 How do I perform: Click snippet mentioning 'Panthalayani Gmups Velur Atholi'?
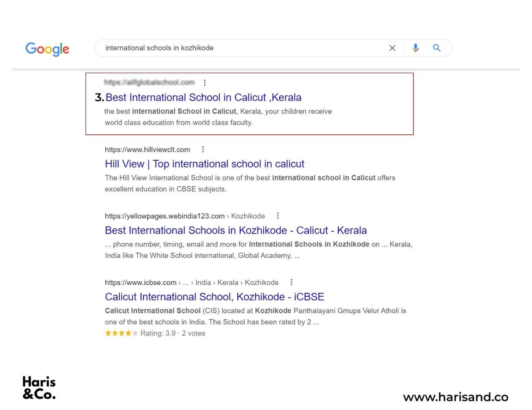(x=255, y=316)
